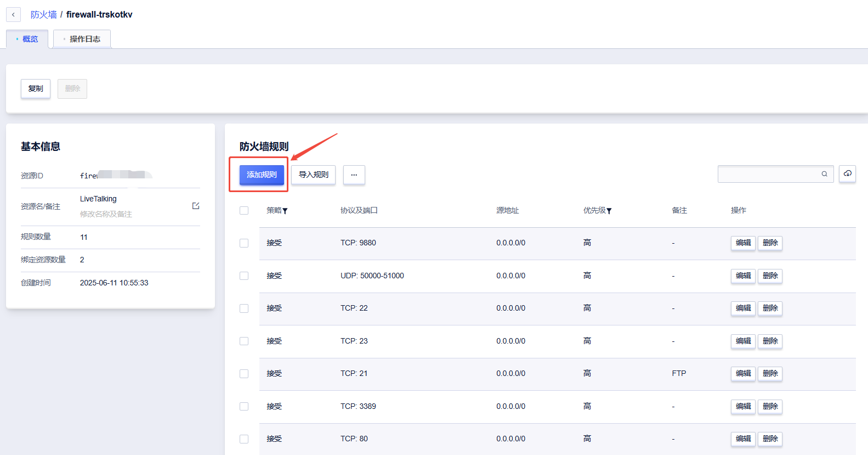Click the 优先级 column filter icon

pos(609,211)
